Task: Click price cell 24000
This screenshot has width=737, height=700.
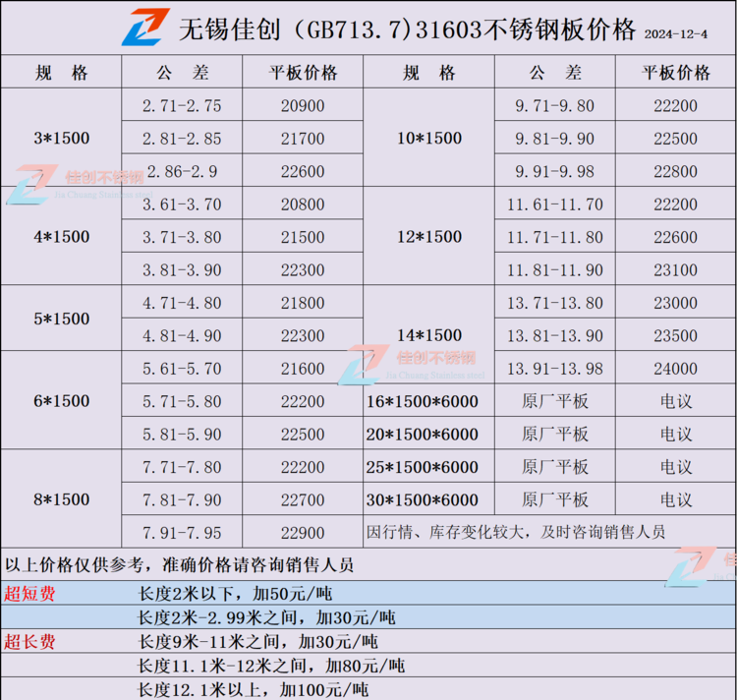Action: tap(675, 368)
